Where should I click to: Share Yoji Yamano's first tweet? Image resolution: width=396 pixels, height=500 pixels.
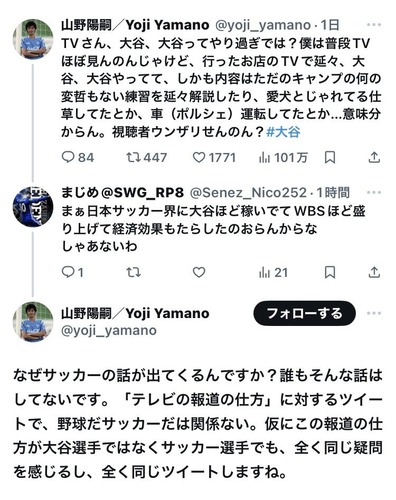click(x=374, y=157)
